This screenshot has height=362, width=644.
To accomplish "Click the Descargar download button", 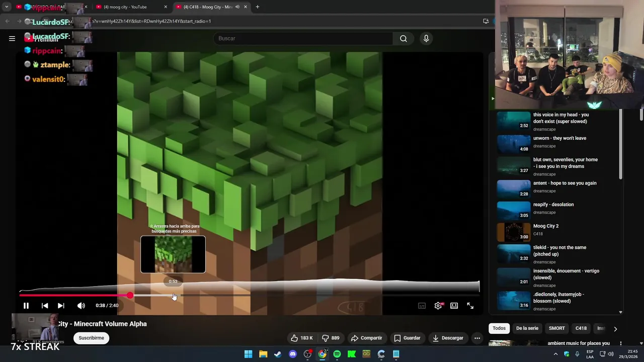I will [448, 338].
